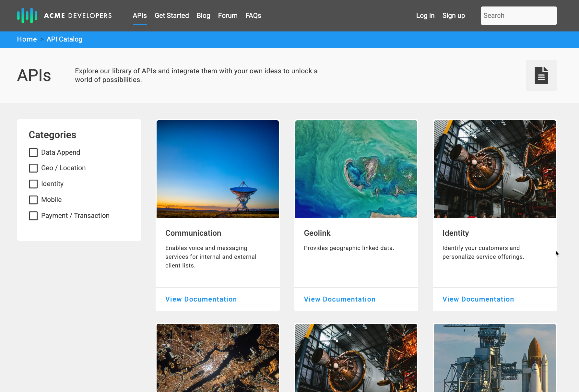579x392 pixels.
Task: View Documentation for Communication API
Action: (201, 299)
